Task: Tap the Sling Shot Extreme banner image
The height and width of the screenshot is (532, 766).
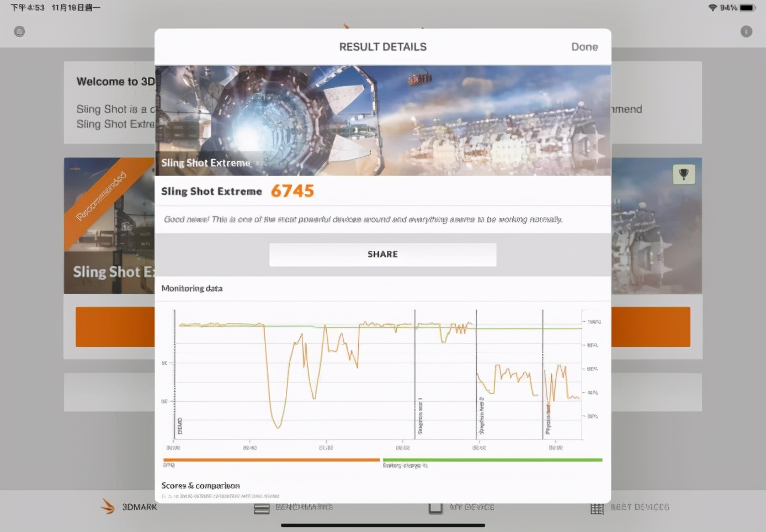Action: [x=382, y=120]
